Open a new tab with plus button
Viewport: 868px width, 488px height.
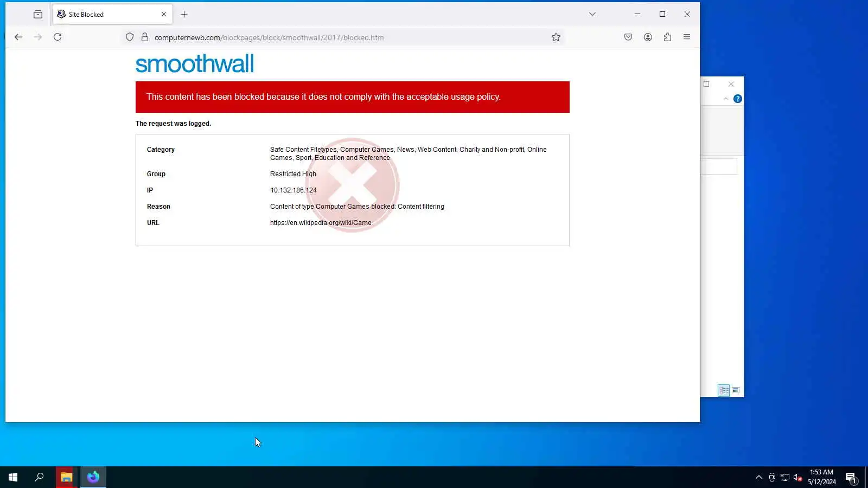[184, 15]
